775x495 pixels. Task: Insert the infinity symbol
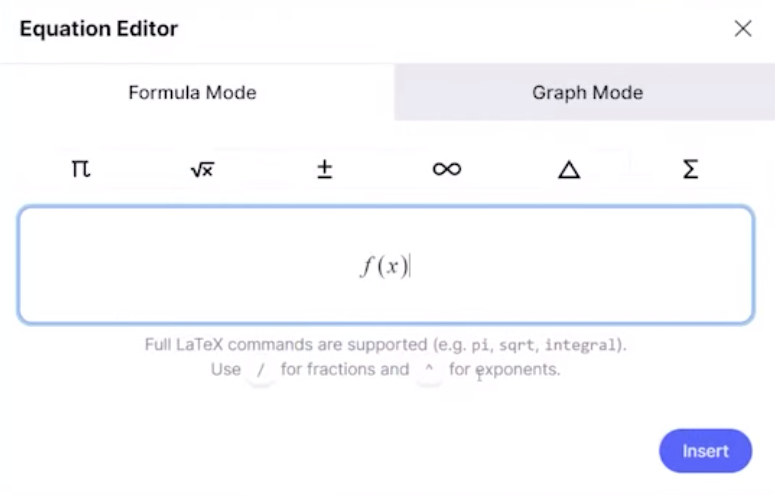click(446, 169)
